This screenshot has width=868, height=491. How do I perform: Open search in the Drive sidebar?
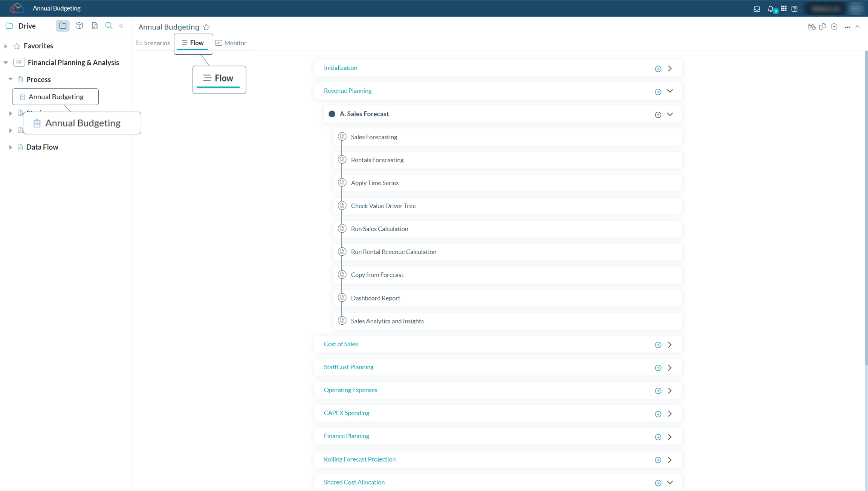(109, 26)
